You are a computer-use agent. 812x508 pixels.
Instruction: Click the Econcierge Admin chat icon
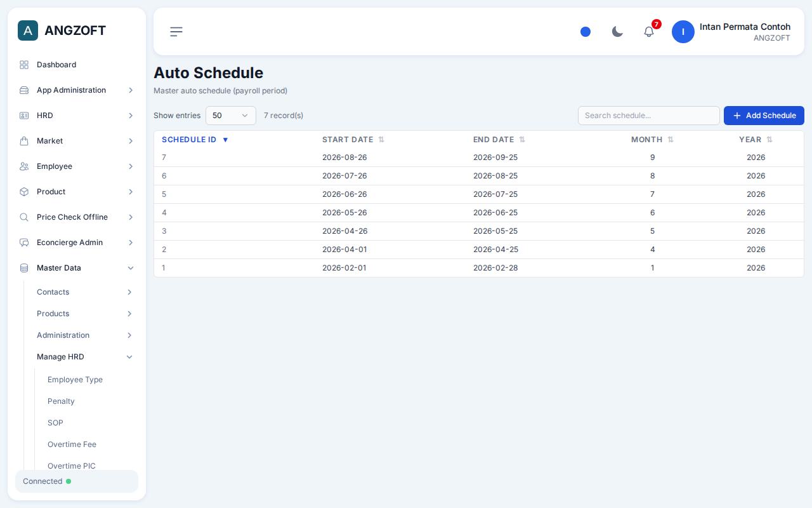(24, 243)
